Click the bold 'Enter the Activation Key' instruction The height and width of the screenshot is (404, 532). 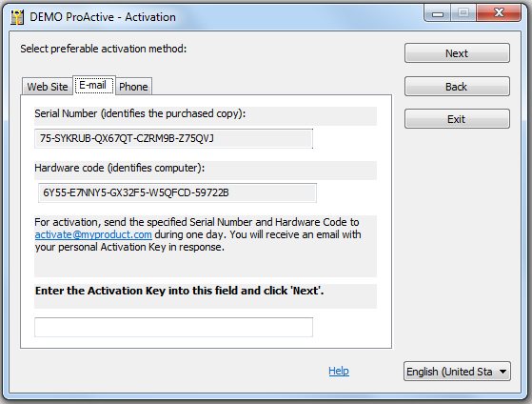coord(180,291)
